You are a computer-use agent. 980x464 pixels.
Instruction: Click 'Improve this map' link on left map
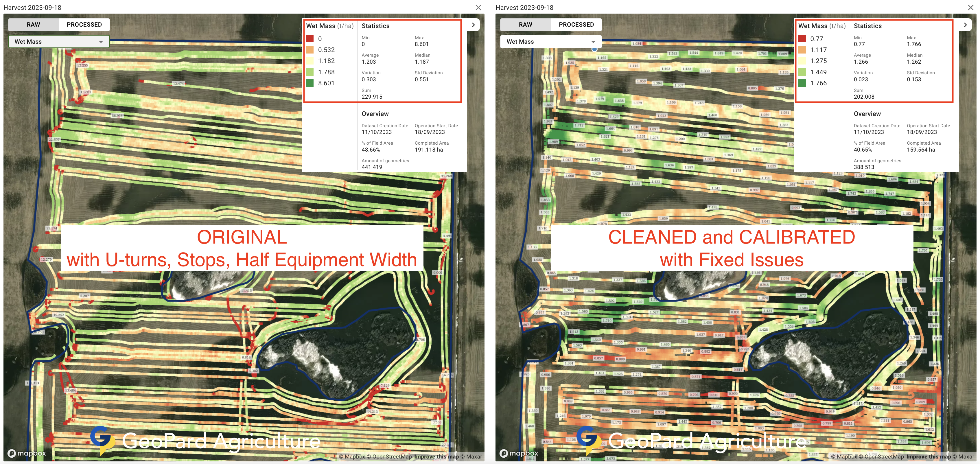436,456
